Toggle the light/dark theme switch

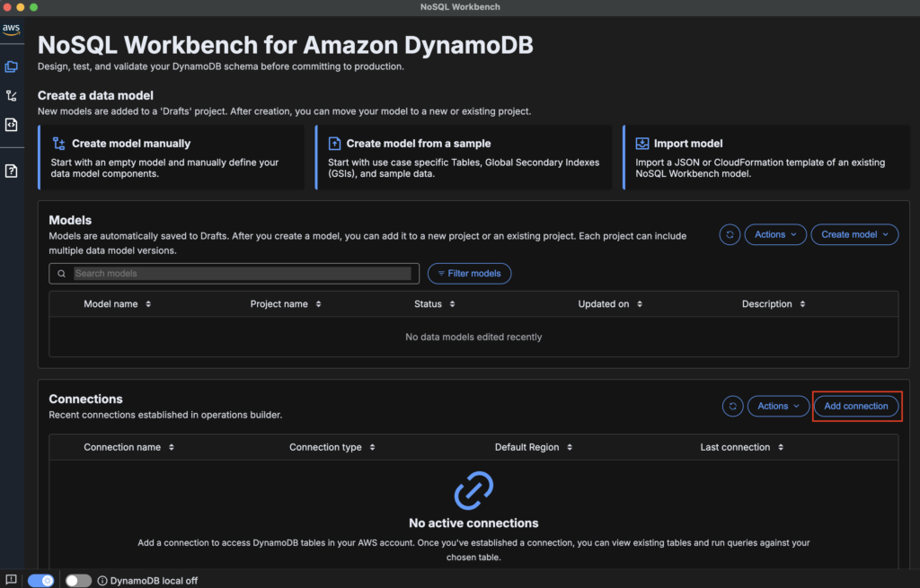(41, 581)
